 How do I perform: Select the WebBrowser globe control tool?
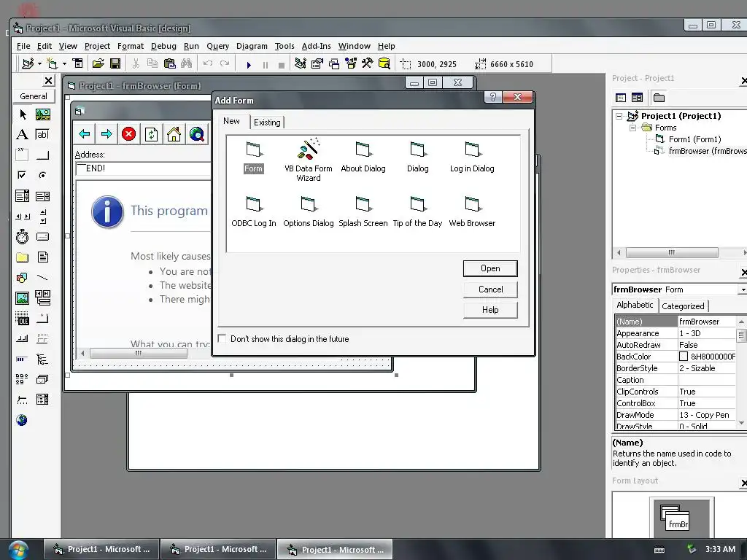(22, 420)
